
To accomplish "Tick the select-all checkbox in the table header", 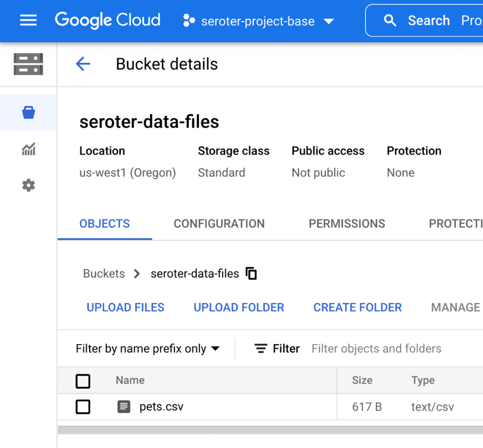I will (x=83, y=381).
